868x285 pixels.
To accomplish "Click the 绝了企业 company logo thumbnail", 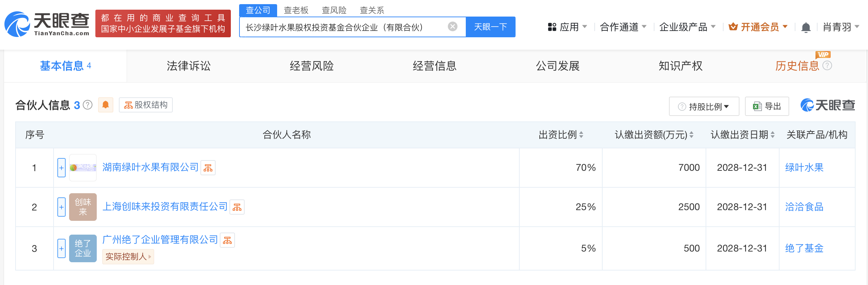I will pyautogui.click(x=83, y=248).
